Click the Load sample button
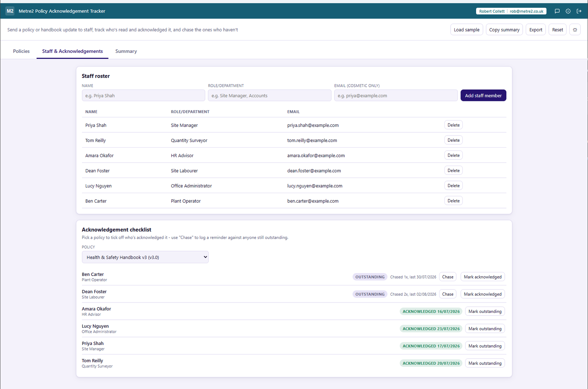The height and width of the screenshot is (389, 588). click(x=466, y=30)
